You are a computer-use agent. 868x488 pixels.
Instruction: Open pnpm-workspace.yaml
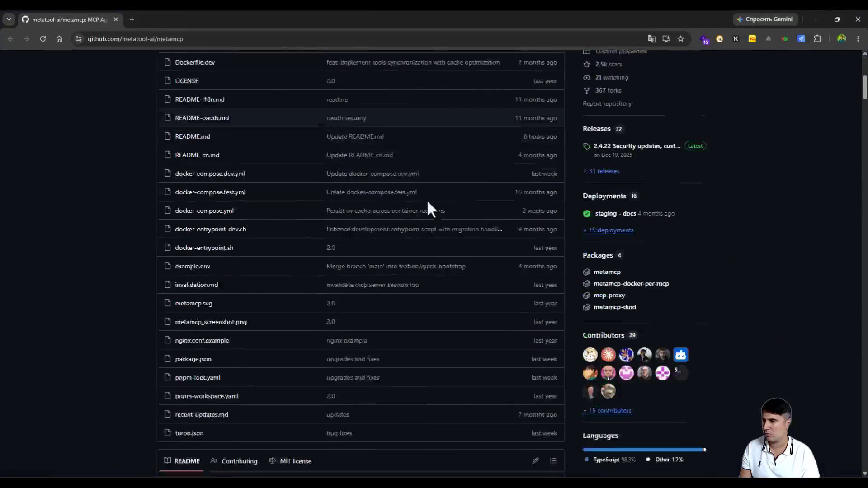[x=207, y=396]
